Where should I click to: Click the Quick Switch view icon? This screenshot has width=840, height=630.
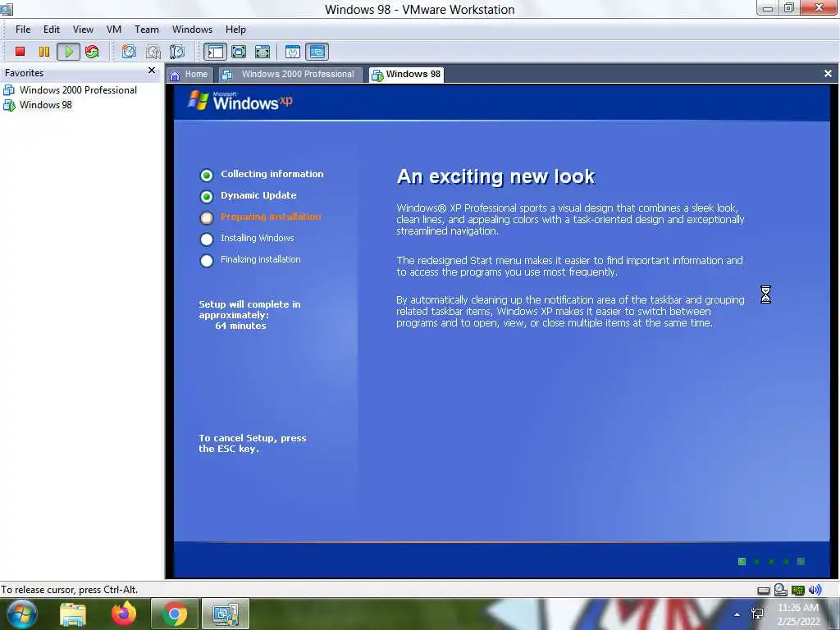[x=239, y=52]
